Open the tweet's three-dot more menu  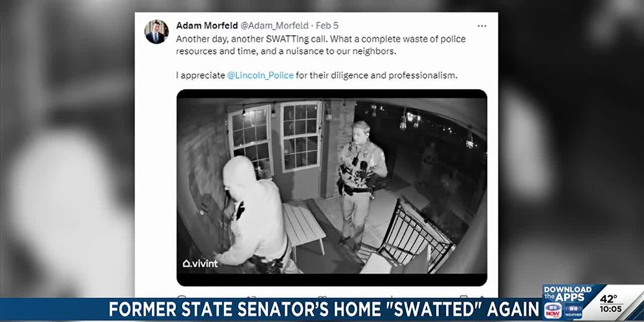482,26
